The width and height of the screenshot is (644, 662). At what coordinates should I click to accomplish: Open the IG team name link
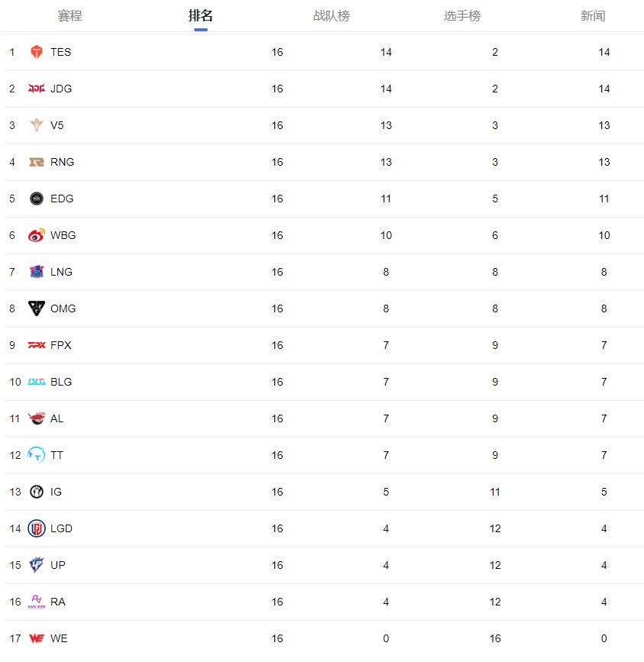pyautogui.click(x=56, y=492)
